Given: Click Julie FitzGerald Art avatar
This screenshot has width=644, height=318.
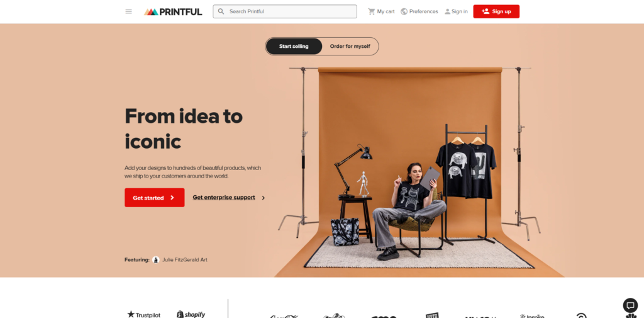Looking at the screenshot, I should pos(156,259).
